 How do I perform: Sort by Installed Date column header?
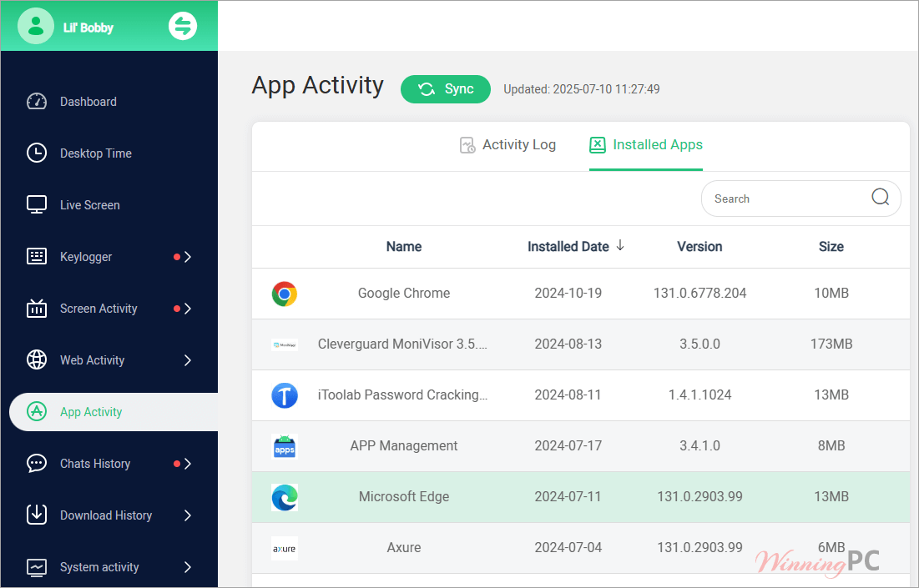(568, 247)
